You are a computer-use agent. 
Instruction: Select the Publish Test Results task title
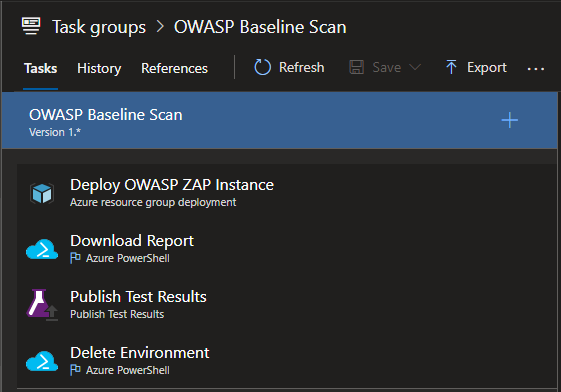click(138, 297)
